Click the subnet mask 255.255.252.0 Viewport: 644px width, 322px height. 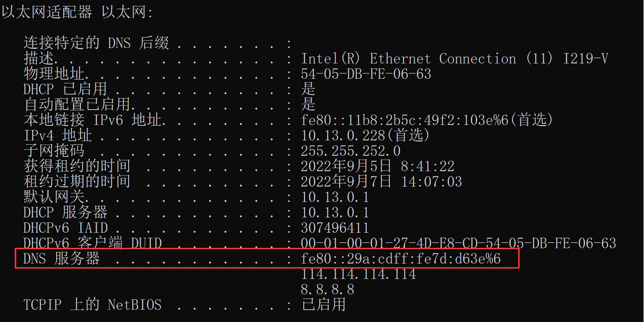[350, 151]
